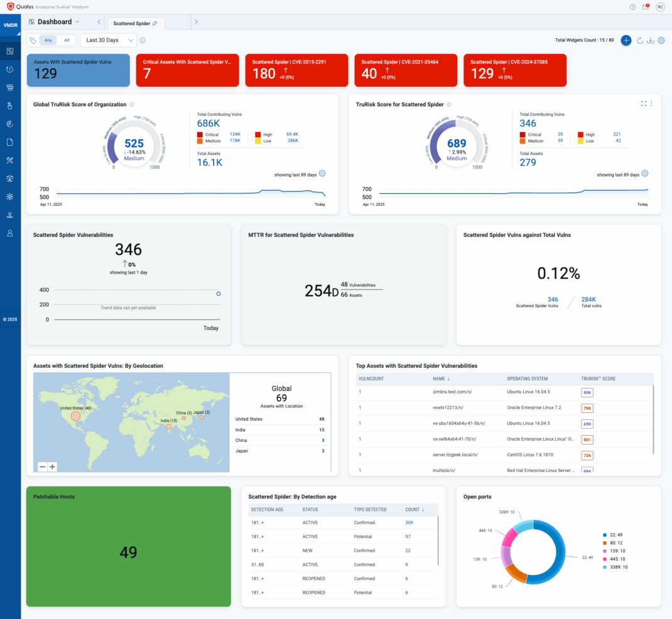Open the three-dot menu of the Scattered Spider TruRisk widget
Image resolution: width=672 pixels, height=619 pixels.
pos(651,104)
